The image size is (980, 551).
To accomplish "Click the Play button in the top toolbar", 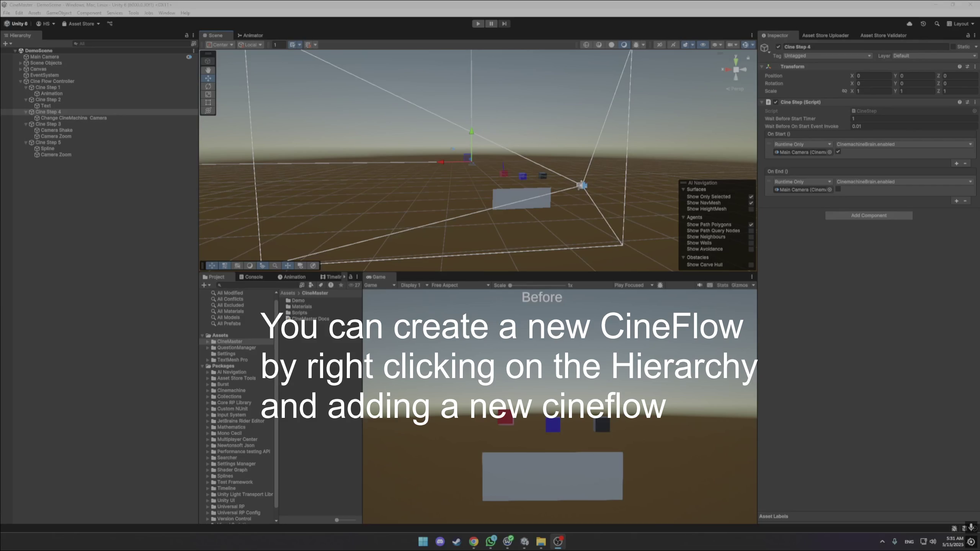I will tap(478, 24).
